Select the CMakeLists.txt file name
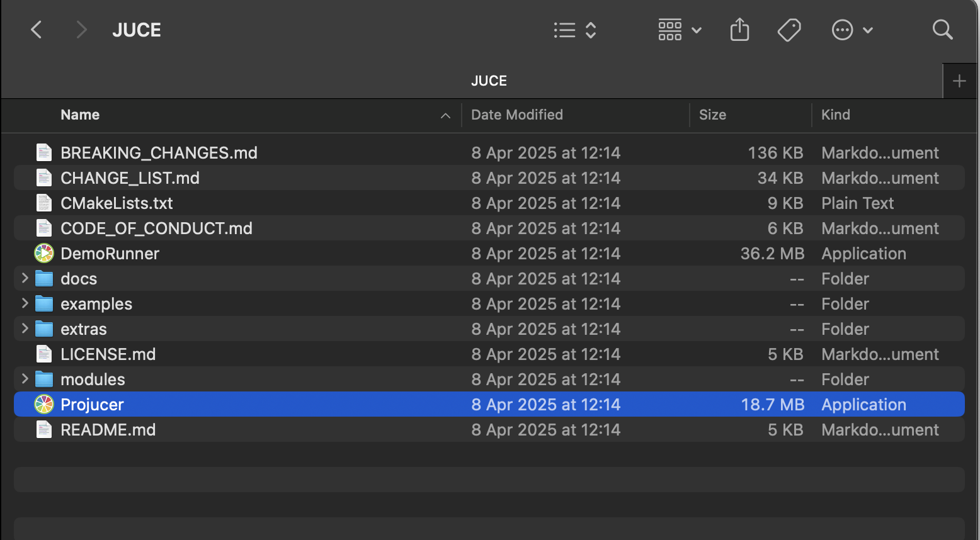980x540 pixels. [117, 203]
